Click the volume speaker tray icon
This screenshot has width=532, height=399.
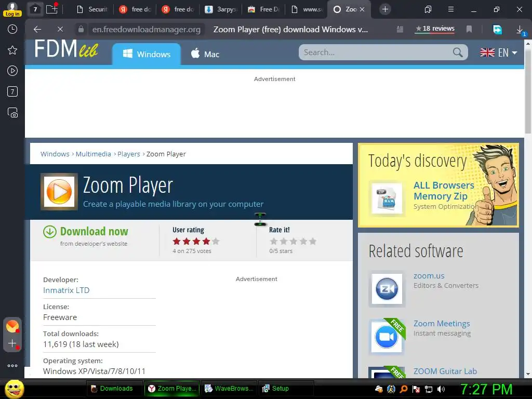click(x=441, y=389)
